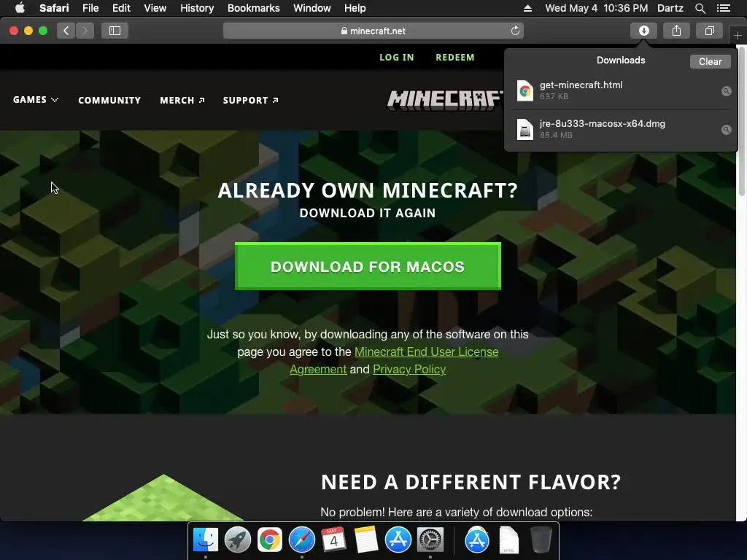The image size is (747, 560).
Task: Open the Window menu
Action: pos(312,8)
